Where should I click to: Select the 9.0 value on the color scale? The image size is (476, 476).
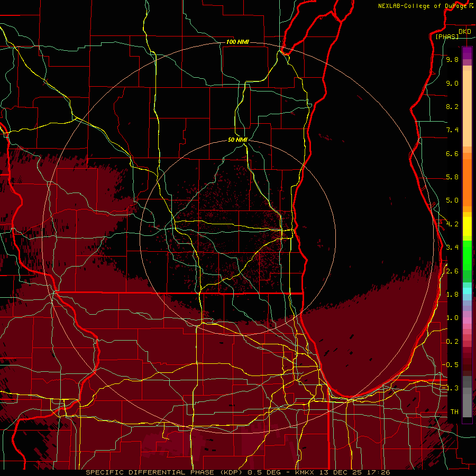(x=452, y=83)
